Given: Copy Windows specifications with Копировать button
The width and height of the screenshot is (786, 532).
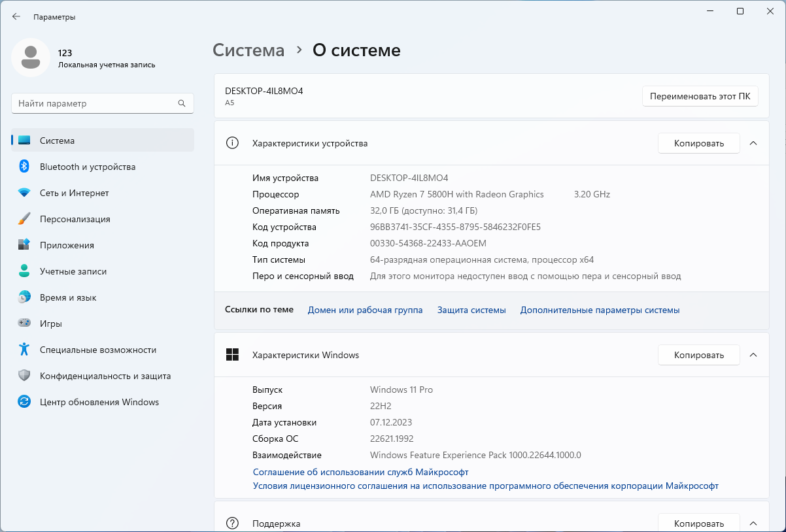Looking at the screenshot, I should tap(698, 355).
